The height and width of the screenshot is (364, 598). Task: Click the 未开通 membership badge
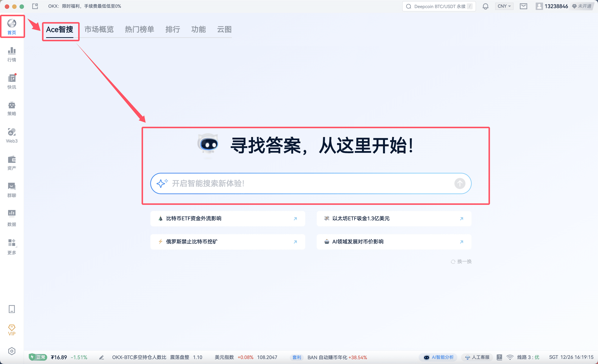pos(582,6)
